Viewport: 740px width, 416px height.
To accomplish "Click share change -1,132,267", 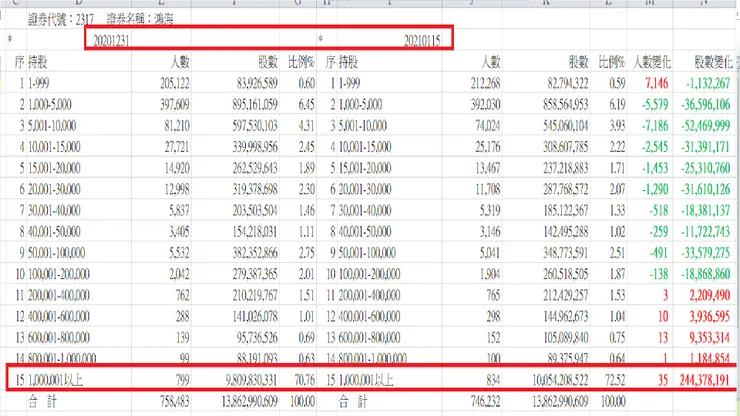I will tap(708, 83).
